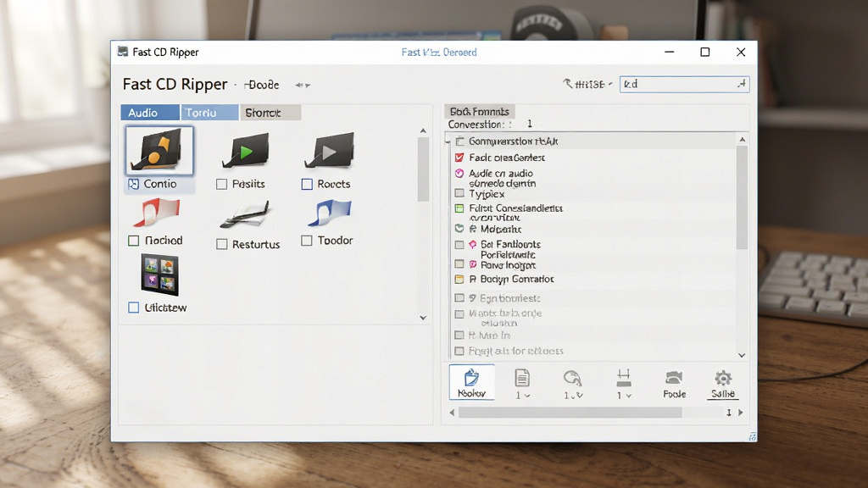The width and height of the screenshot is (868, 488).
Task: Select the green play Pasiits icon
Action: pos(246,150)
